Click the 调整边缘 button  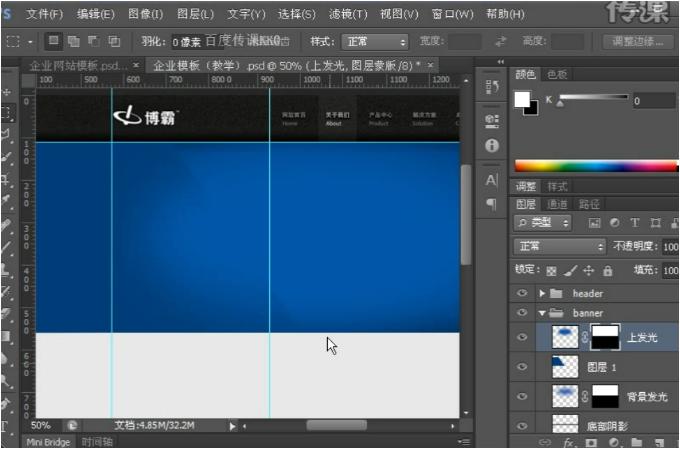pyautogui.click(x=638, y=42)
